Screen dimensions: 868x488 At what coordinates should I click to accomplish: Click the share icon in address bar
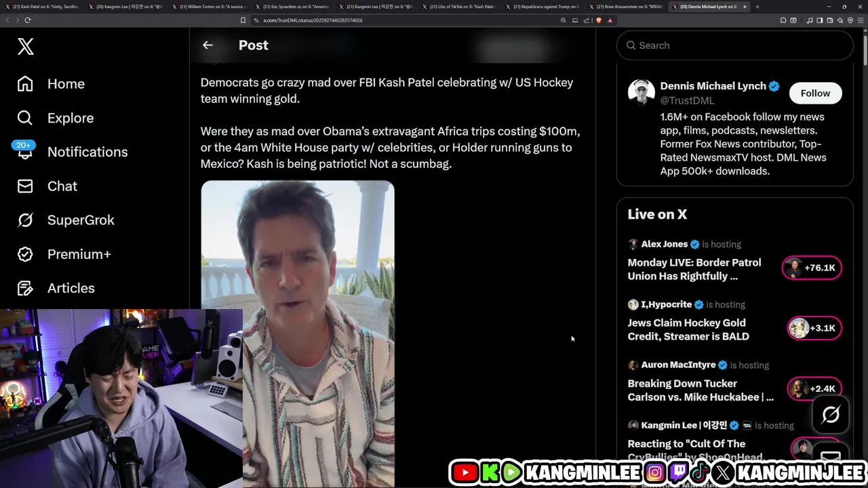[x=587, y=20]
